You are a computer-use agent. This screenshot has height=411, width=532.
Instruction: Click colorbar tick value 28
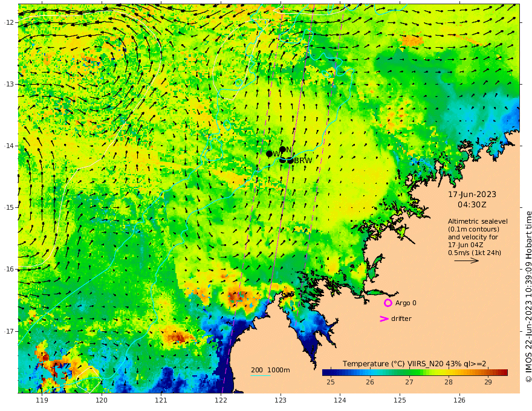[449, 382]
